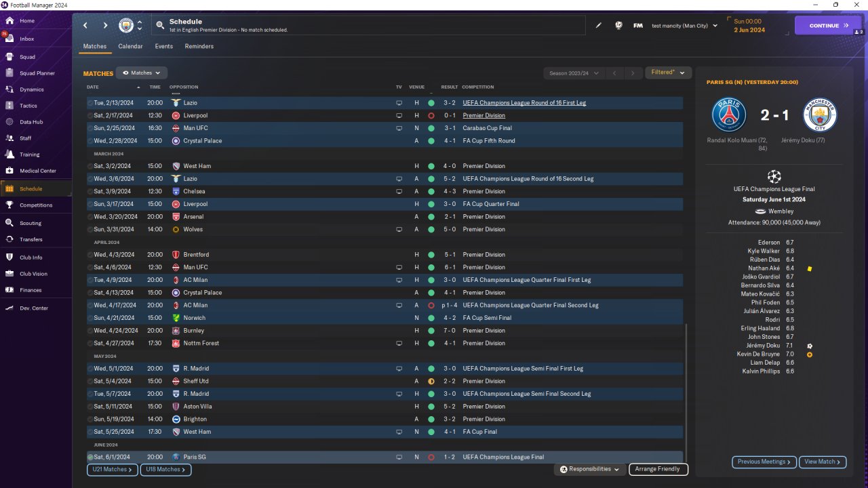
Task: Click the Continue button
Action: tap(828, 26)
